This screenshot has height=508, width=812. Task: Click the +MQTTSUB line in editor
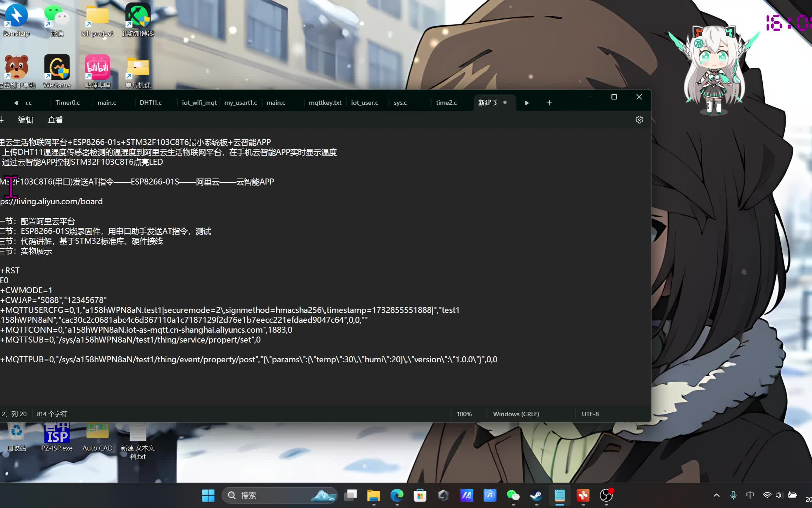130,340
